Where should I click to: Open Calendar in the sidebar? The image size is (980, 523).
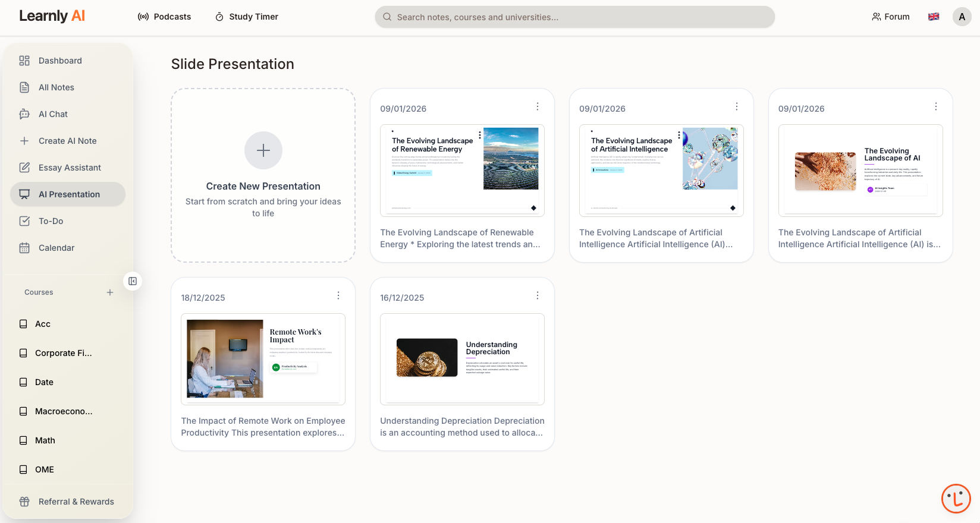68,248
